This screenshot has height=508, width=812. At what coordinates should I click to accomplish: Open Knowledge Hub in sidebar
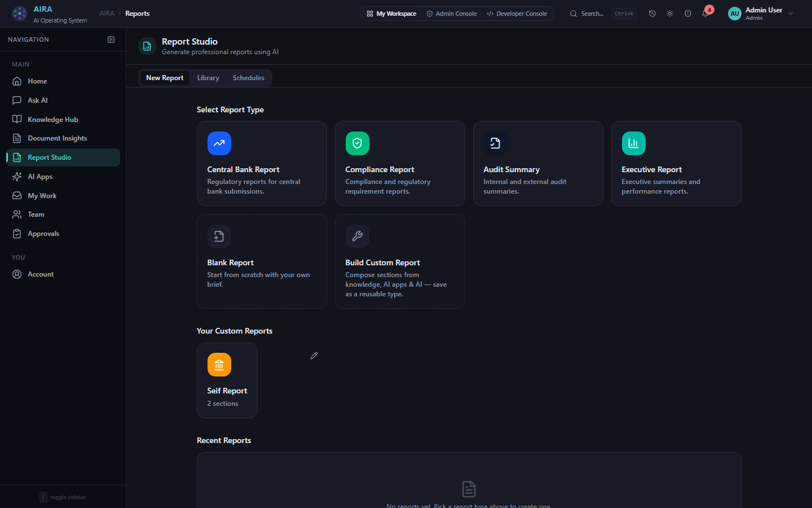63,120
